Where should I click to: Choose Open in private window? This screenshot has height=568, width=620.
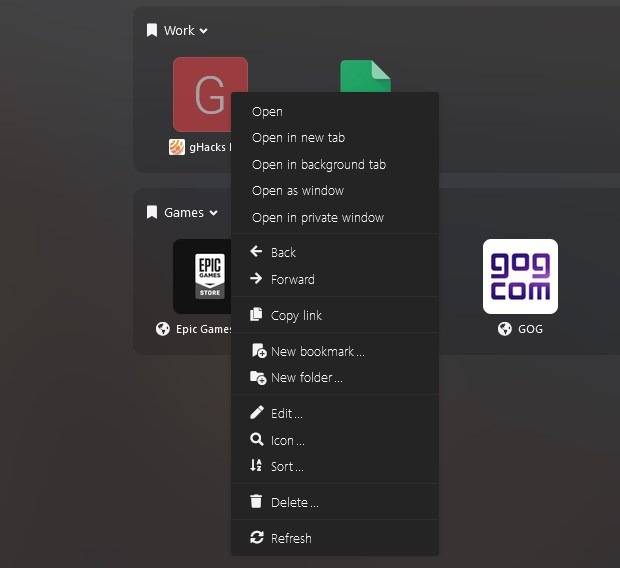tap(335, 218)
